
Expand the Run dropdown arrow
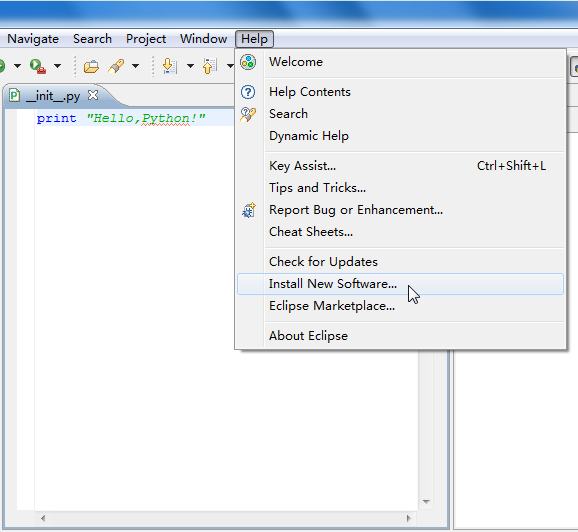[x=17, y=66]
